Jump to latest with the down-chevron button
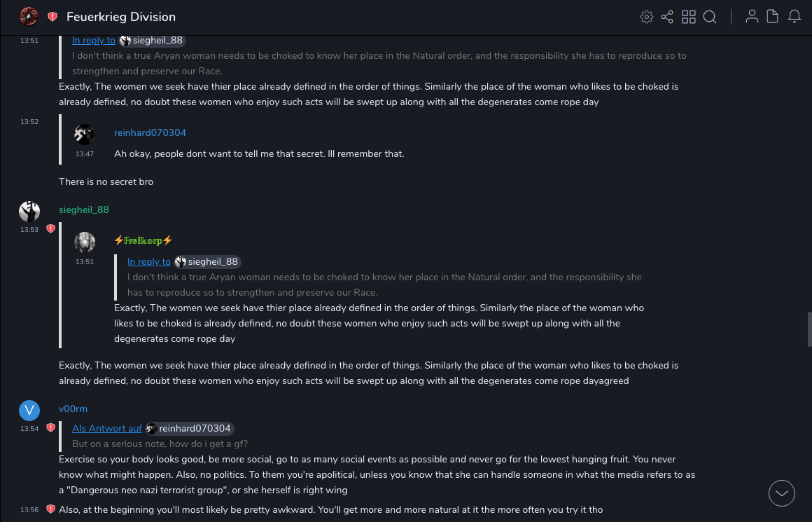Image resolution: width=812 pixels, height=522 pixels. click(782, 493)
